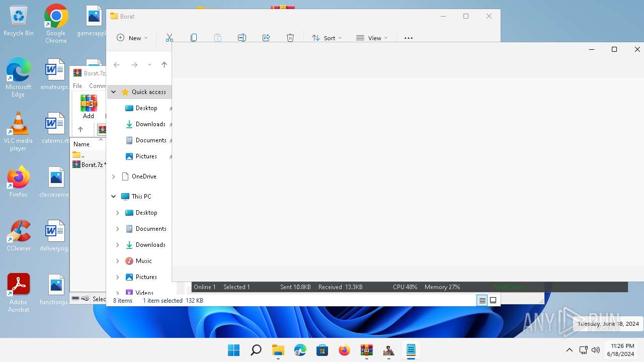Expand Downloads under This PC
The width and height of the screenshot is (644, 362).
tap(118, 245)
